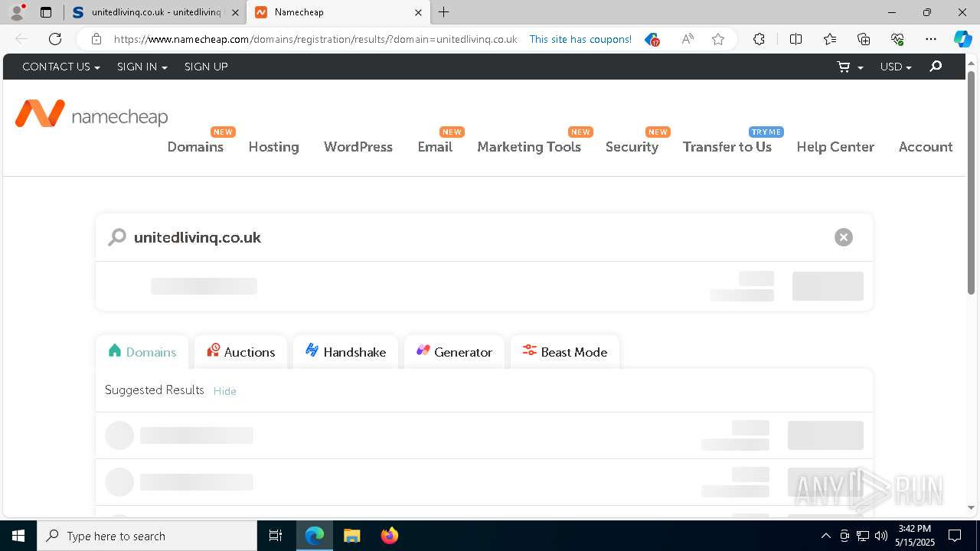
Task: Switch to the Generator tab
Action: (x=454, y=352)
